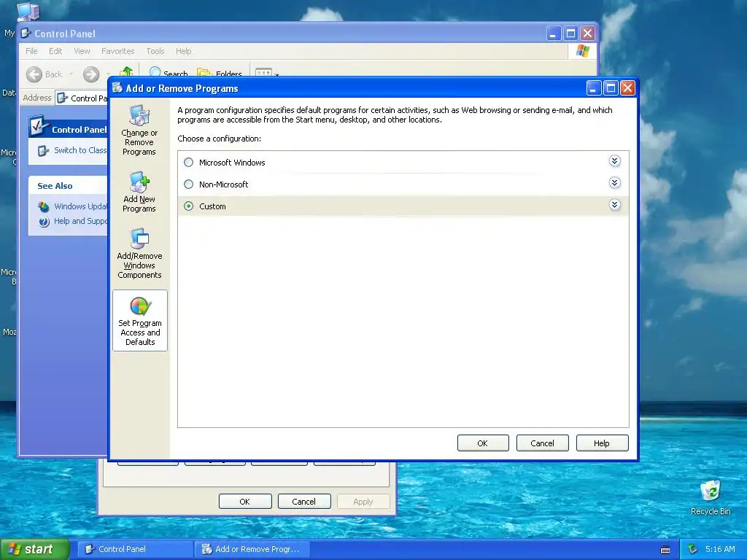Click Help in Add or Remove Programs
This screenshot has height=560, width=747.
tap(602, 443)
